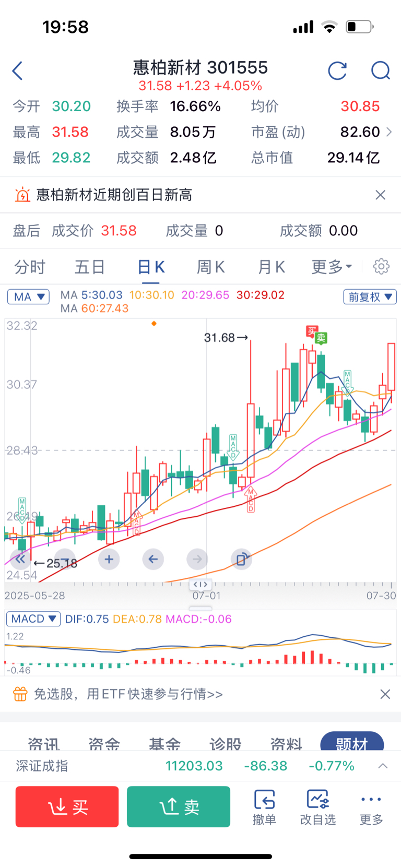Refresh the stock quote data
Viewport: 401px width, 868px height.
pyautogui.click(x=337, y=70)
